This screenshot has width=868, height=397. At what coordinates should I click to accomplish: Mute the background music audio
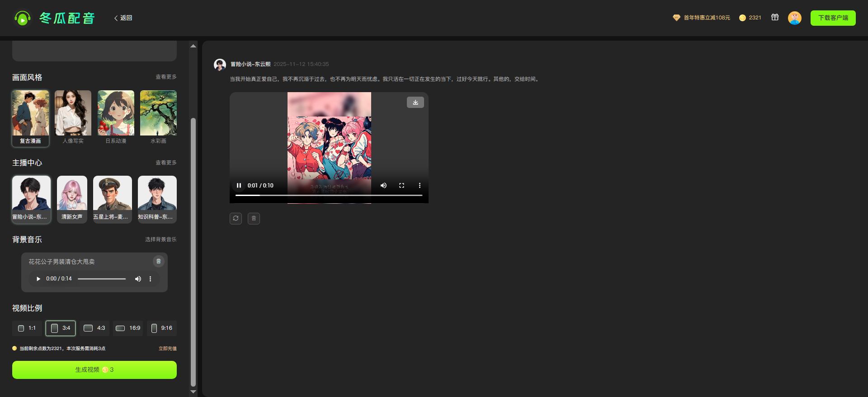[x=138, y=279]
